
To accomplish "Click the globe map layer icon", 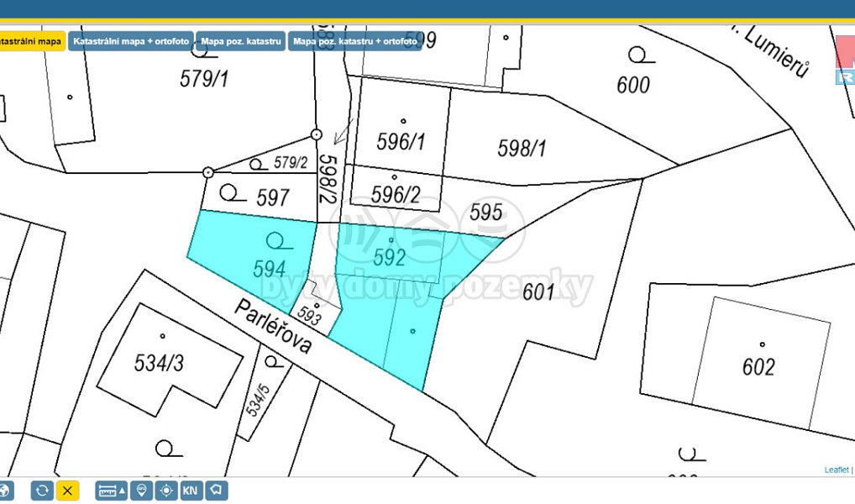I will [4, 491].
